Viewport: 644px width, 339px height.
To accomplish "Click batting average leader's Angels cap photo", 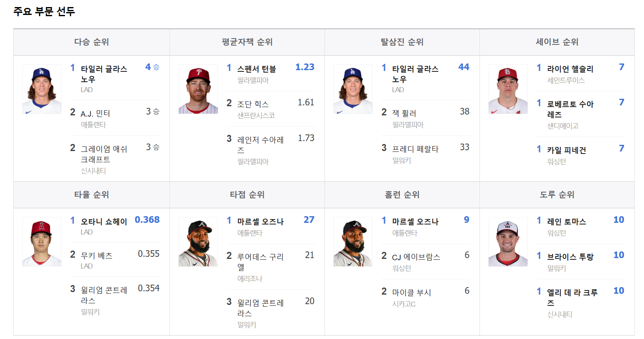I will (42, 241).
